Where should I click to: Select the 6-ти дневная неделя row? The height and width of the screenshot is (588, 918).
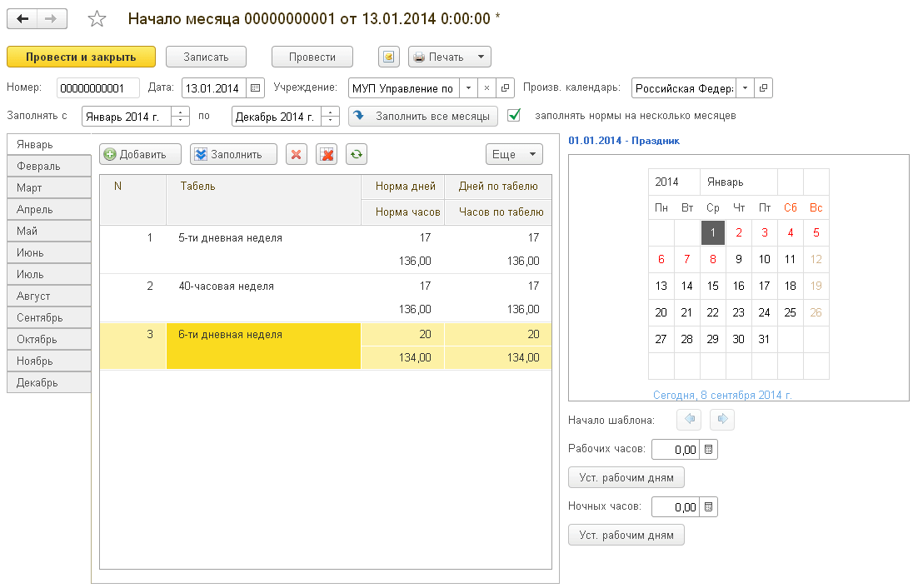coord(326,346)
